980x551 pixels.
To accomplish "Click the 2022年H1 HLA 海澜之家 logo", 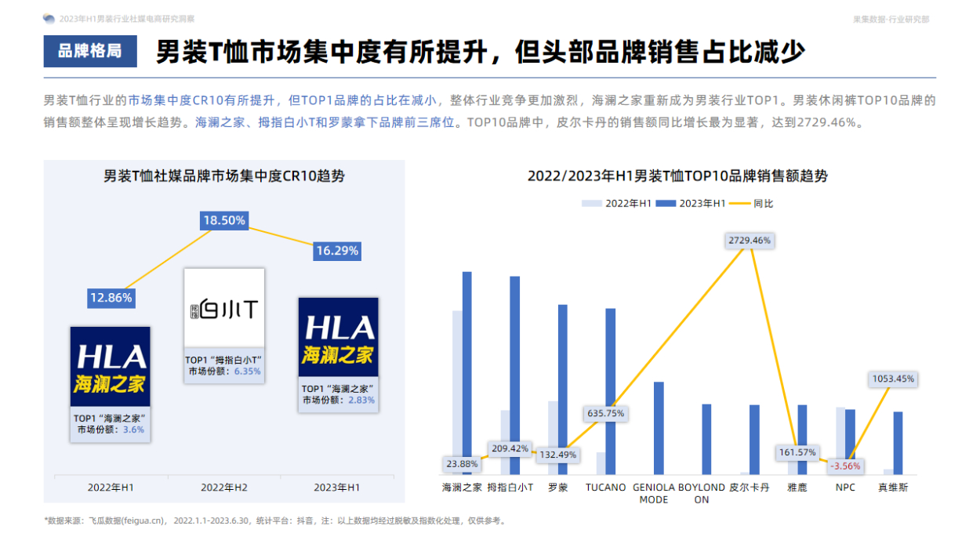I will coord(111,367).
